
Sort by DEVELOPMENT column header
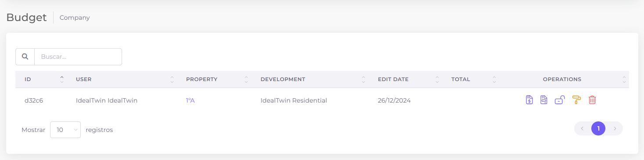(x=313, y=79)
